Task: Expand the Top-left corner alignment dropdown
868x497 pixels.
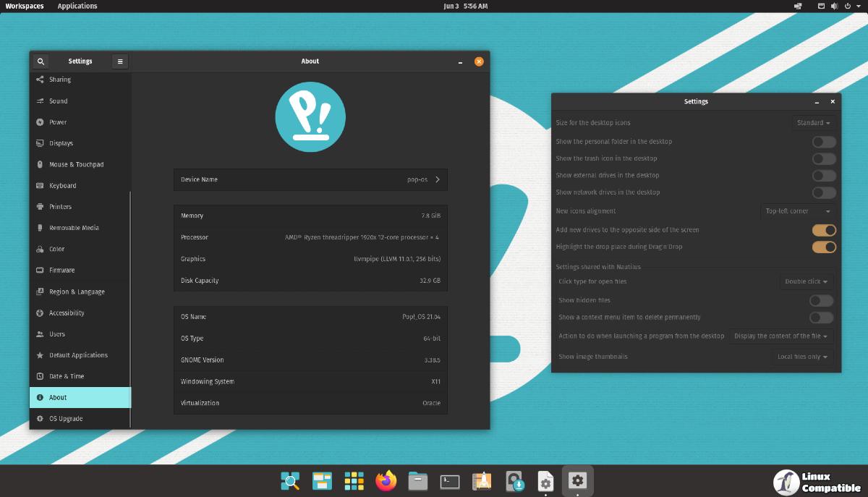Action: point(798,211)
